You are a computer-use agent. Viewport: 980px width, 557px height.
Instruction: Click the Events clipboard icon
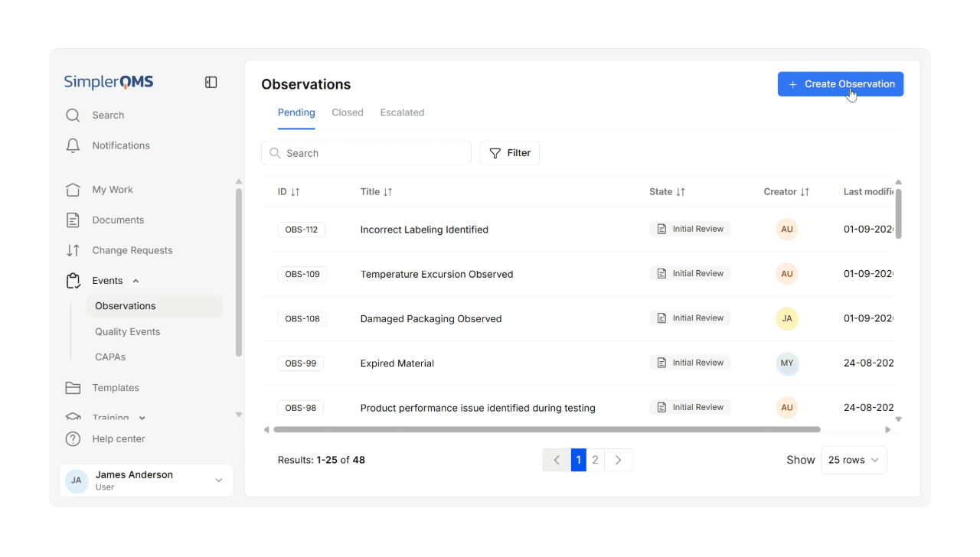tap(73, 281)
